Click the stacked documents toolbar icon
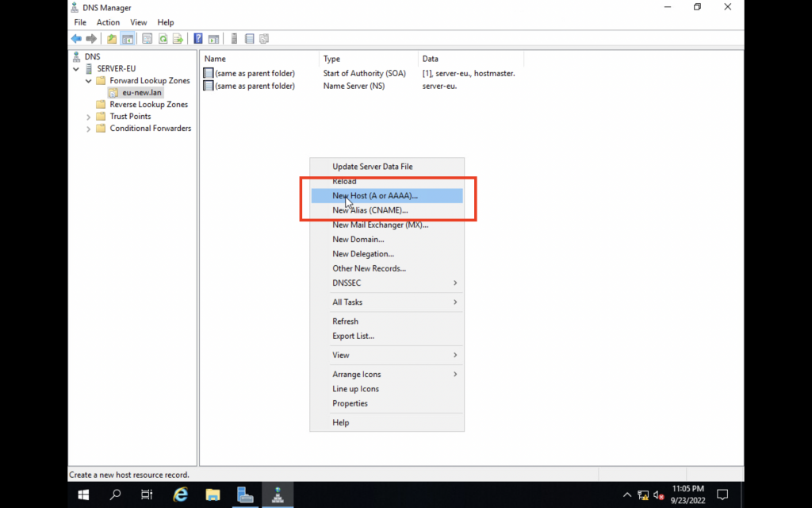 (264, 39)
